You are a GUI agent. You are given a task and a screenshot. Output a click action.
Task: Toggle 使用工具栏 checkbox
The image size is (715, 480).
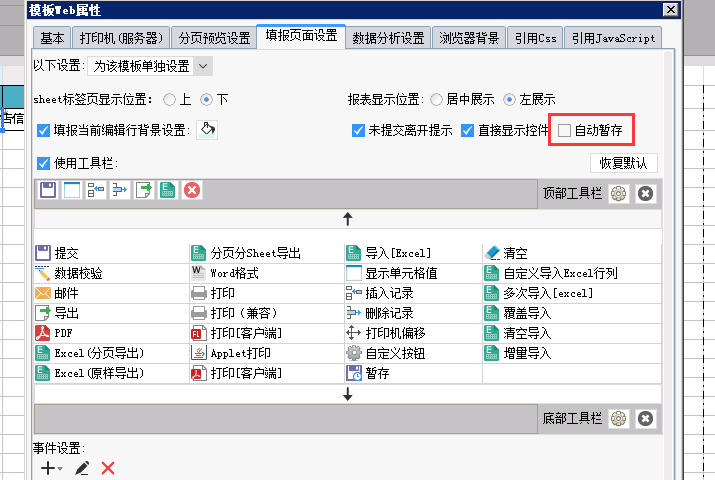click(43, 163)
